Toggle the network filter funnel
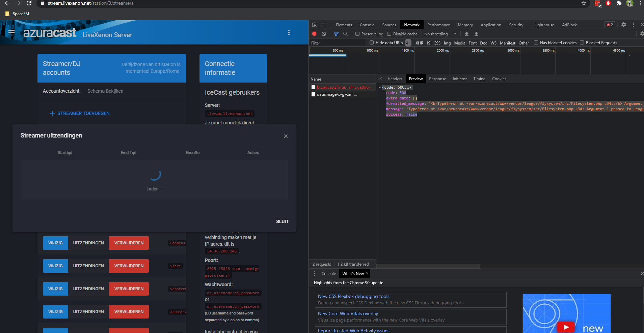 pos(336,34)
